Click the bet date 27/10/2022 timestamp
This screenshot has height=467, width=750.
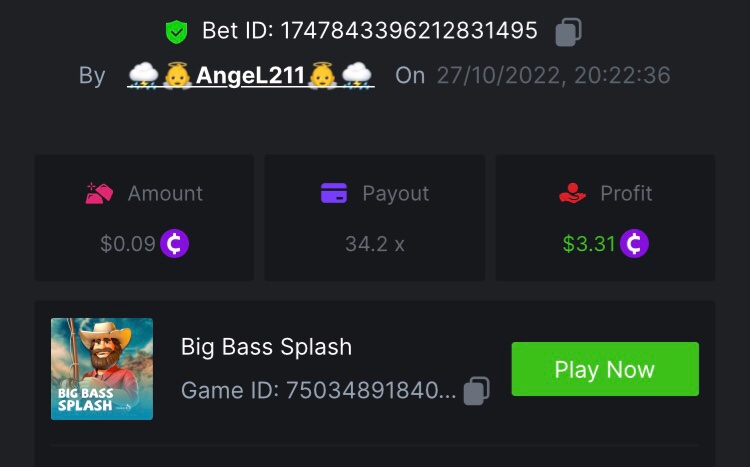point(553,75)
